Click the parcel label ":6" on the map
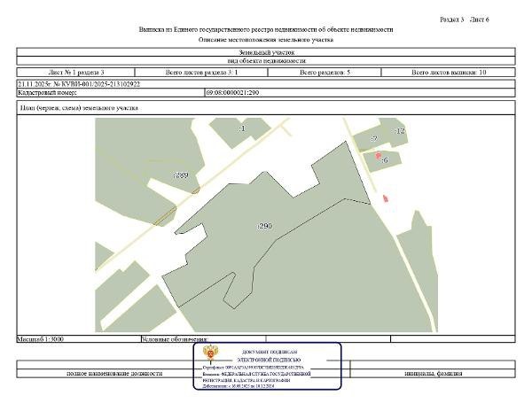The height and width of the screenshot is (411, 532). coord(385,159)
